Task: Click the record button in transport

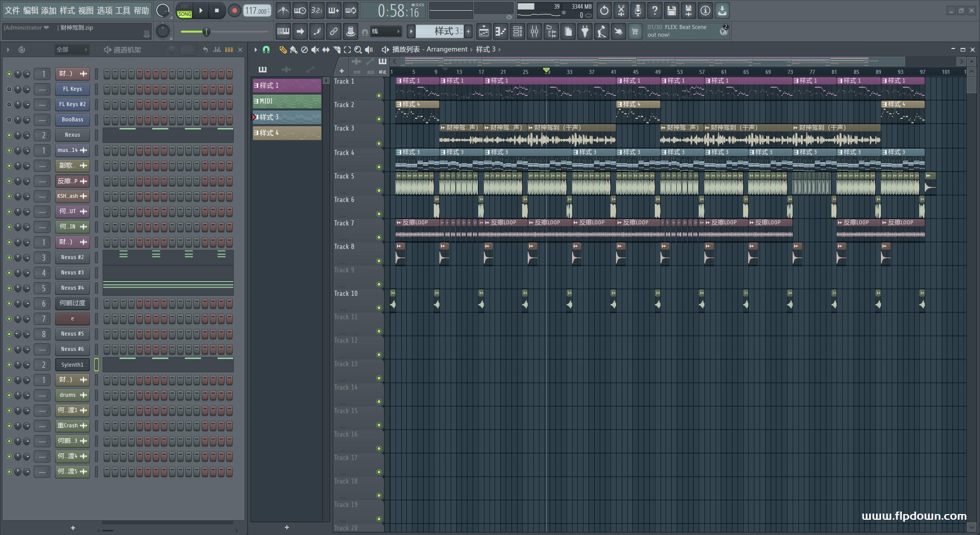Action: 234,11
